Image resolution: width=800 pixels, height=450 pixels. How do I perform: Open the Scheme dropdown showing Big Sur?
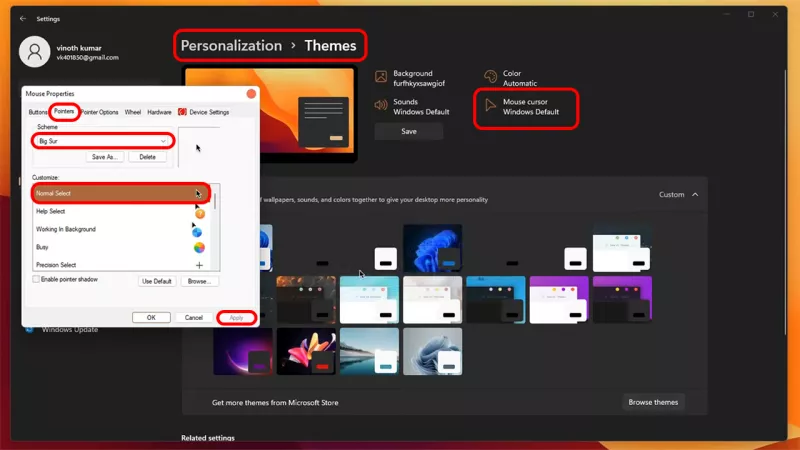[x=103, y=141]
